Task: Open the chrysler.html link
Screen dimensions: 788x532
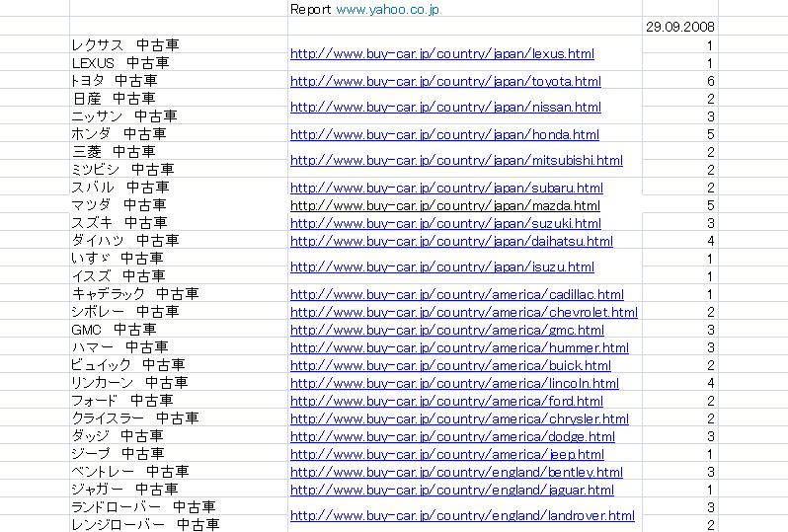Action: click(459, 418)
